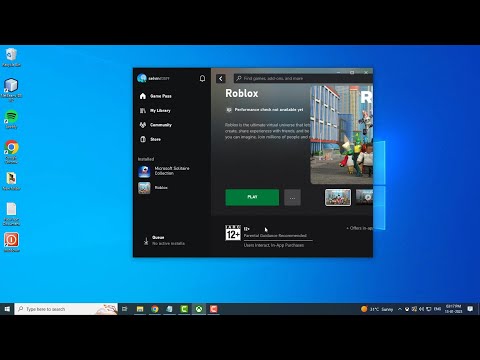Open the more options ellipsis button
Screen dimensions: 480x360
click(292, 197)
